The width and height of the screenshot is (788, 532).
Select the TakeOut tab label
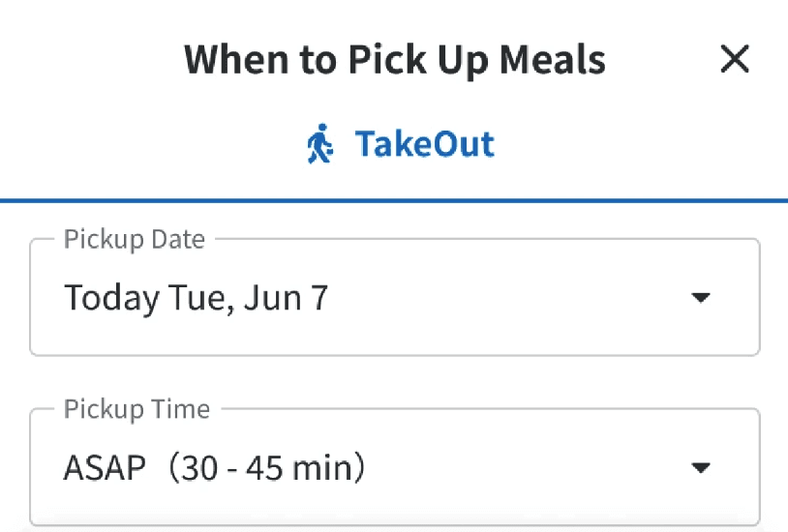[424, 144]
